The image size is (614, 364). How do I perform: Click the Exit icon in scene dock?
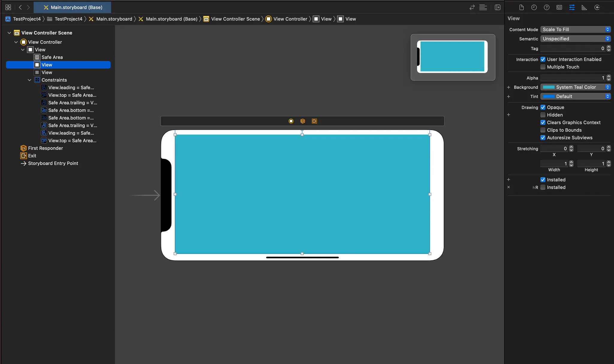click(314, 121)
